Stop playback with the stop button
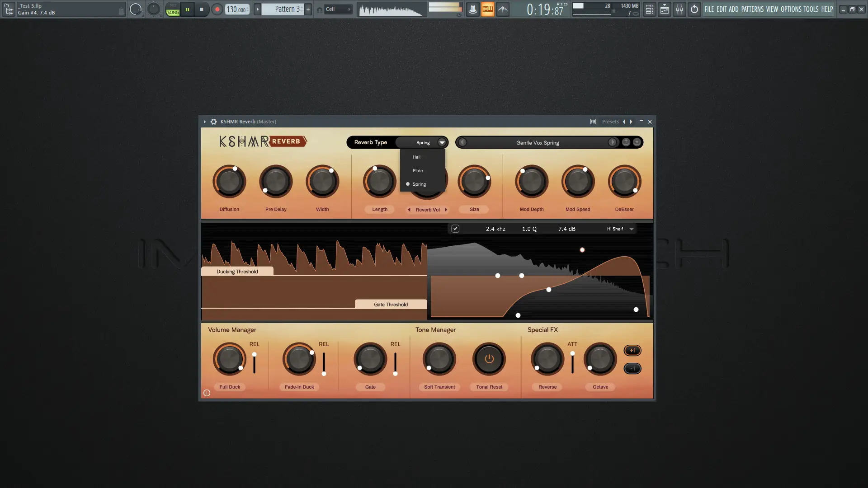868x488 pixels. [202, 9]
